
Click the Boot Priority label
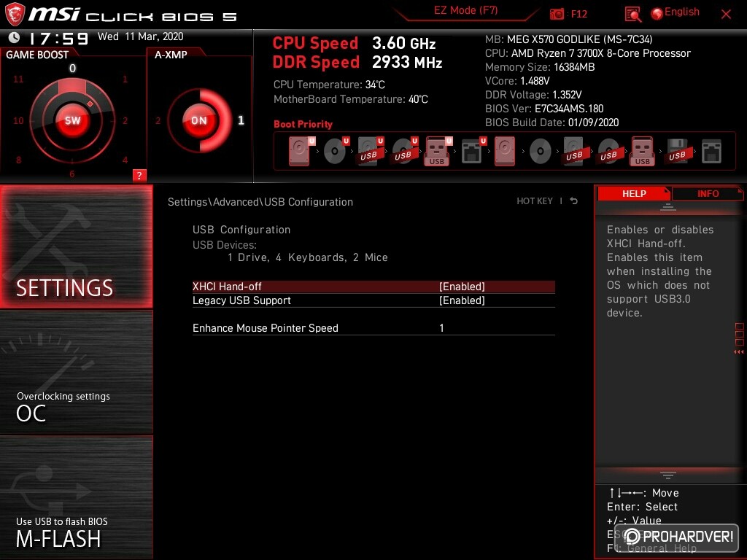(x=303, y=124)
